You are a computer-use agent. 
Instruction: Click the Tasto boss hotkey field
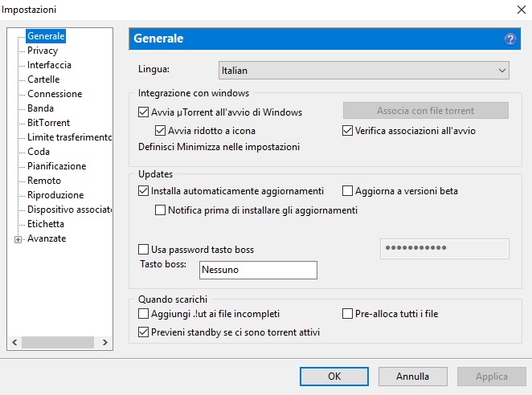[258, 270]
